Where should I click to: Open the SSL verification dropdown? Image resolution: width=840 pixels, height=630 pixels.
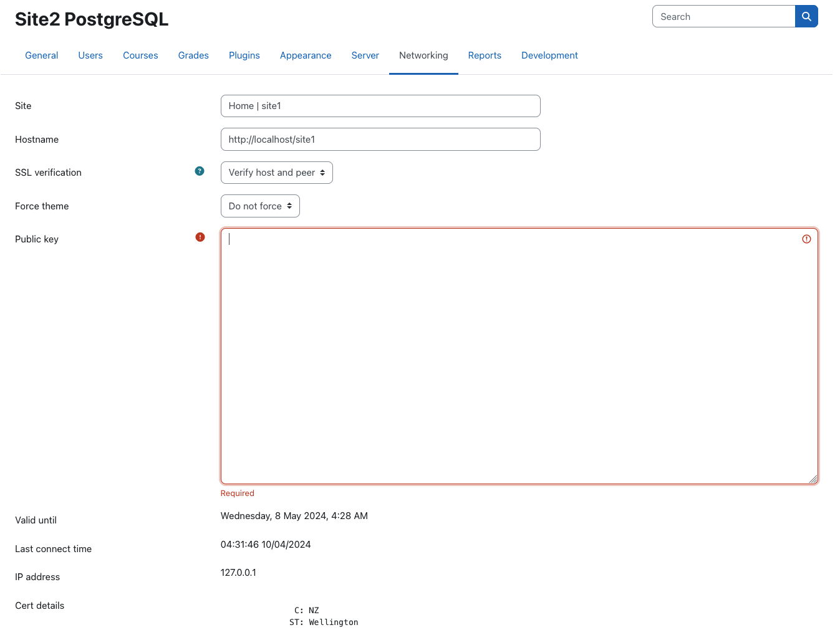pyautogui.click(x=277, y=173)
